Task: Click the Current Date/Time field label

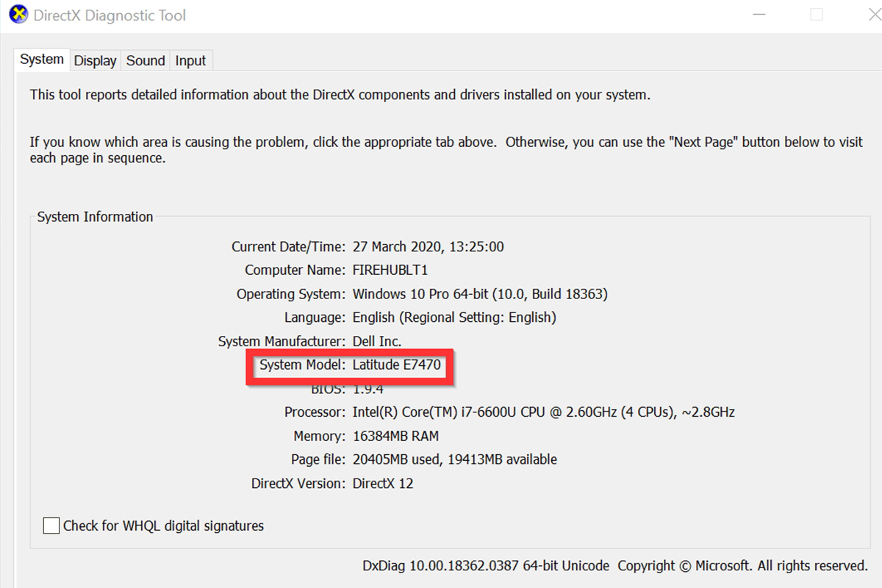Action: (288, 247)
